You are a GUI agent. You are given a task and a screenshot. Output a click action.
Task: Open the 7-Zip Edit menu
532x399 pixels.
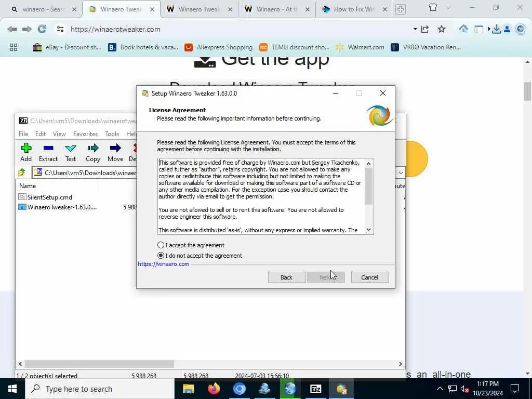tap(41, 134)
